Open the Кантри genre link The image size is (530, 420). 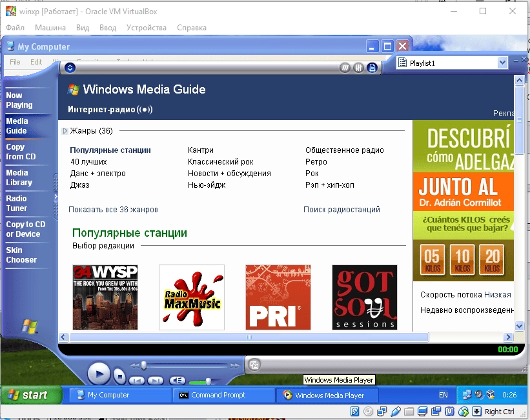coord(200,150)
